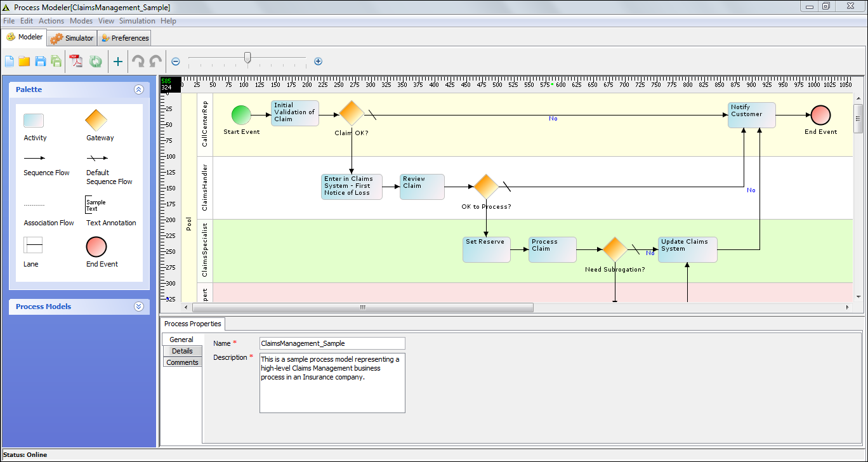This screenshot has height=462, width=868.
Task: Click the New document toolbar icon
Action: click(9, 62)
